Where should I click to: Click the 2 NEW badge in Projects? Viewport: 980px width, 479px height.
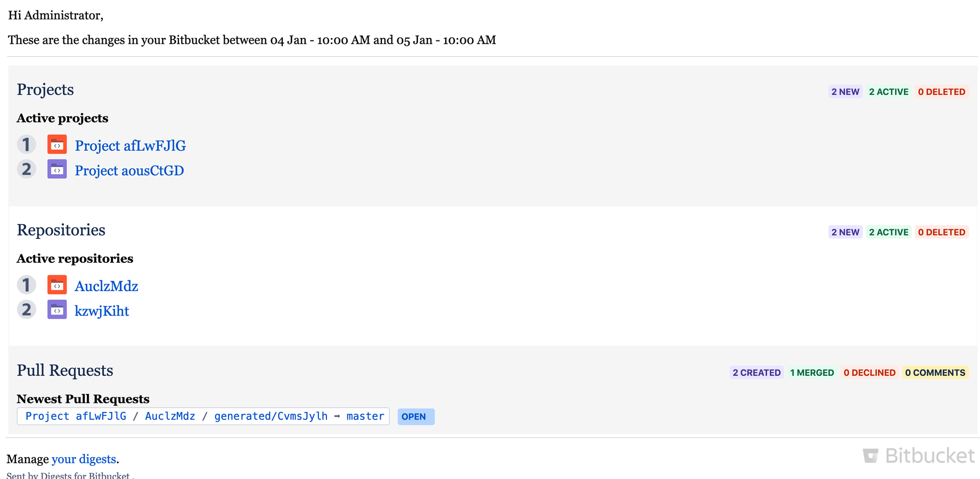845,92
